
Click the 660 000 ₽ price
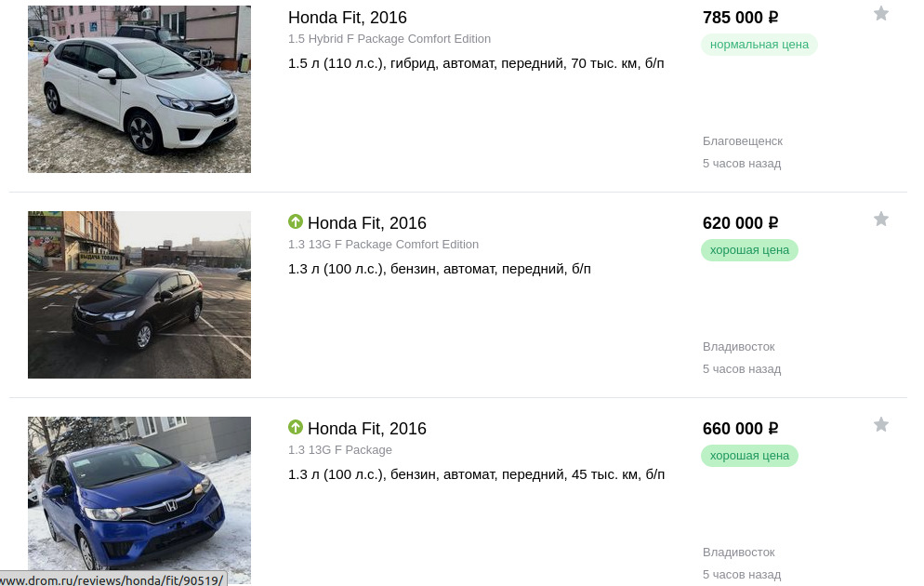(740, 429)
